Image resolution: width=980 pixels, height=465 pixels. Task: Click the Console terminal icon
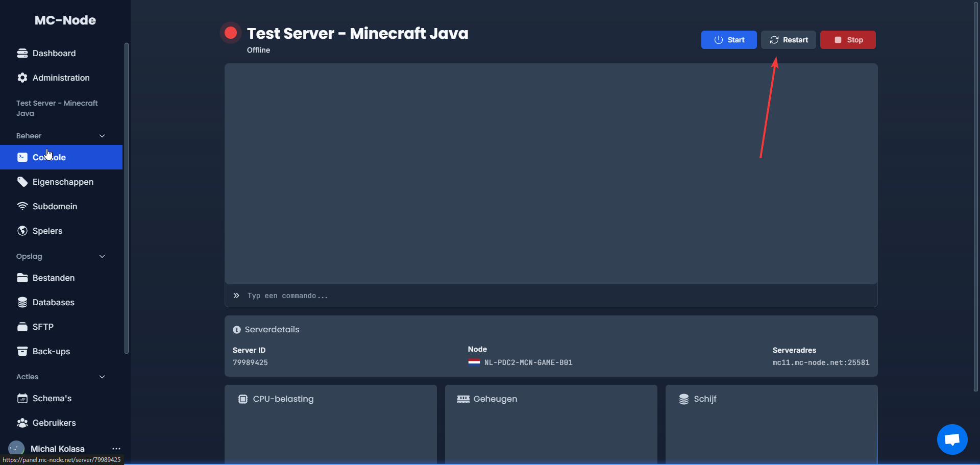[22, 157]
